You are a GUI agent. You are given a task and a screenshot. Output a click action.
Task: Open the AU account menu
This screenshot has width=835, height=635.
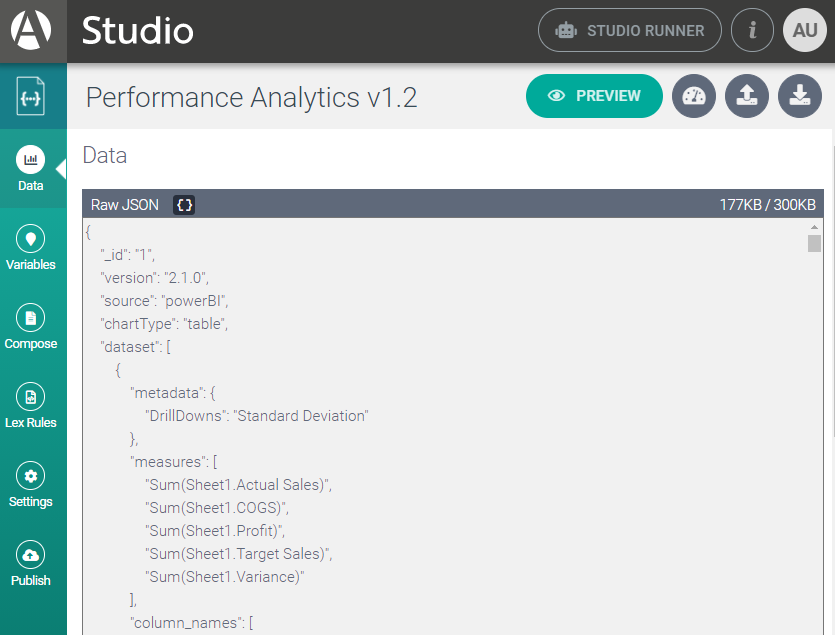805,30
